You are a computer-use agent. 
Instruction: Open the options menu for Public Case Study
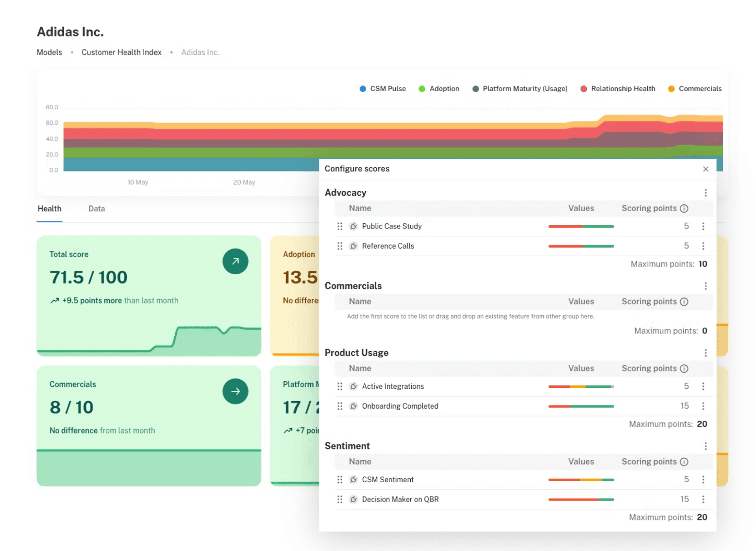(704, 226)
